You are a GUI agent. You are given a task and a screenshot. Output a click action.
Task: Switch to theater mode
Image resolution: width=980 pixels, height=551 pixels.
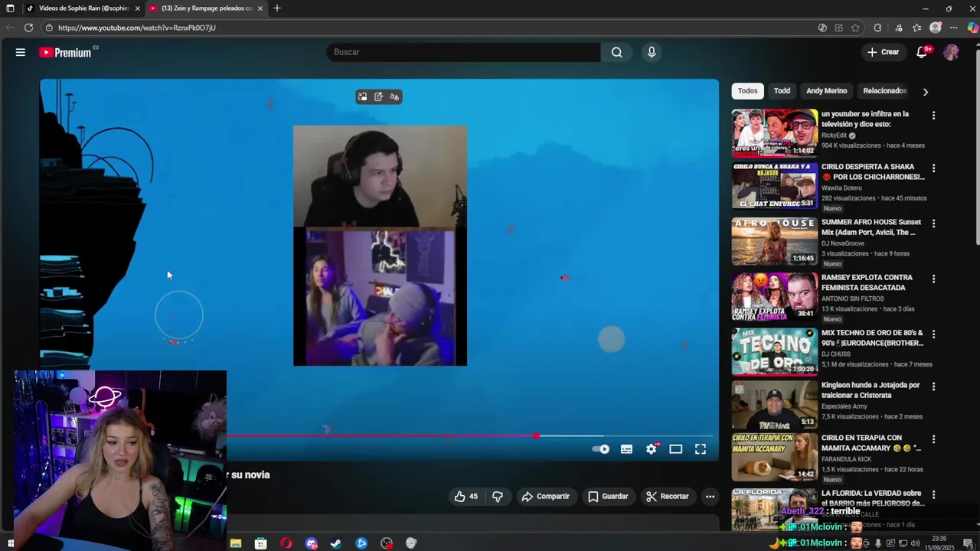pos(676,449)
